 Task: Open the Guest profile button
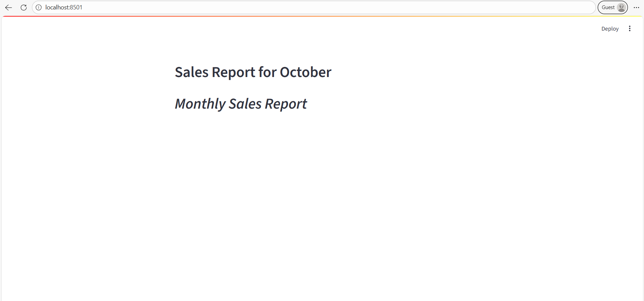point(612,7)
